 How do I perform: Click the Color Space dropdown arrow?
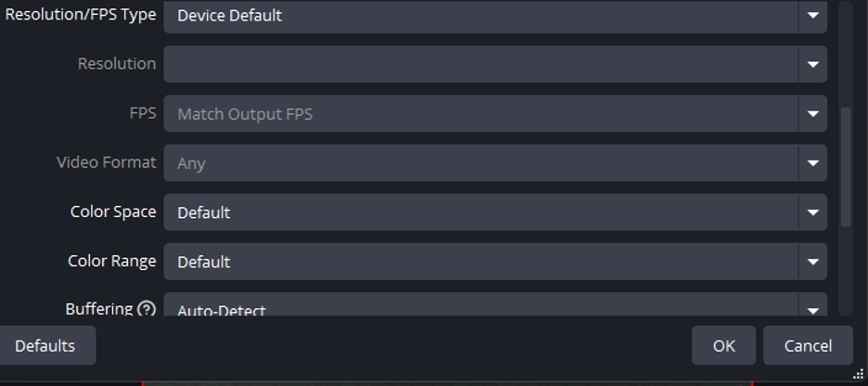812,212
